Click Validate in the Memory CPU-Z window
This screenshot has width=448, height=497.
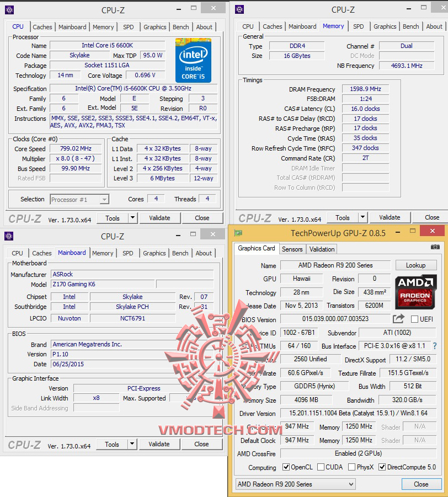point(390,217)
